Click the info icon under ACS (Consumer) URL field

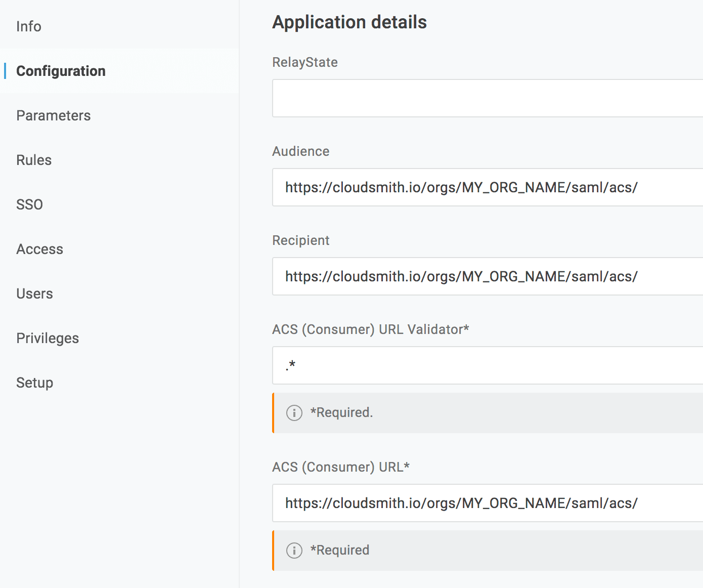(294, 551)
